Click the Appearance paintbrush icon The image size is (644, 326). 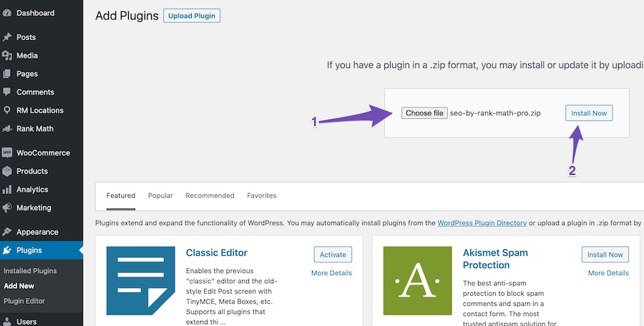pyautogui.click(x=6, y=232)
